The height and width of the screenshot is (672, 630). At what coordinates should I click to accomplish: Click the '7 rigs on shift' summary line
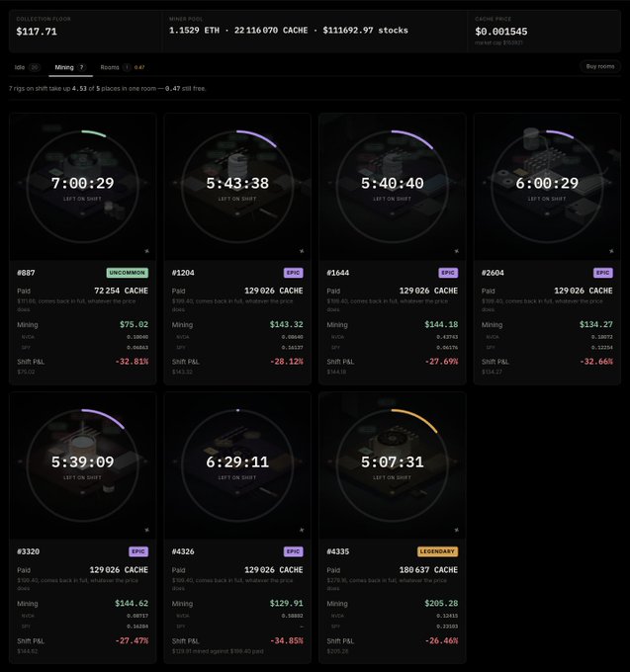[x=107, y=89]
